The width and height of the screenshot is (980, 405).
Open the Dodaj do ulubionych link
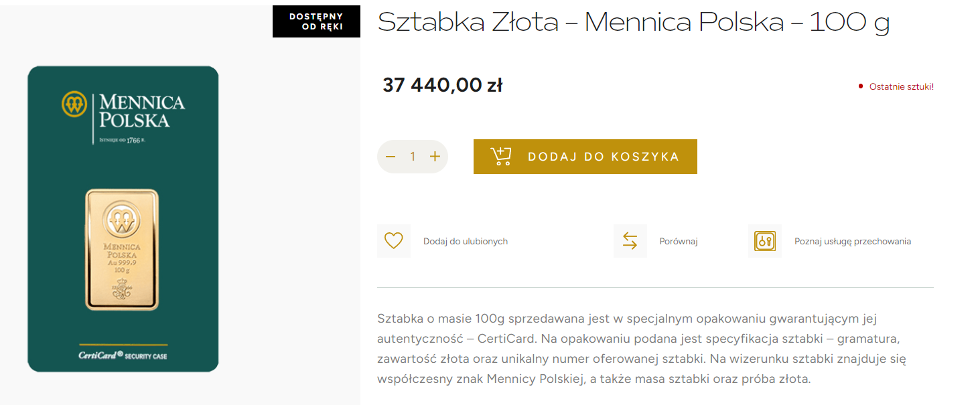(x=466, y=242)
